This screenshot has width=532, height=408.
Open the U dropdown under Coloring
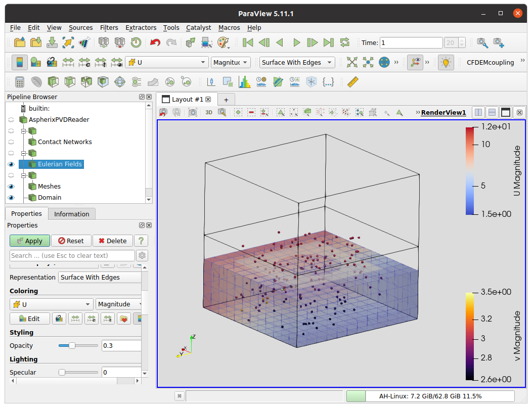coord(51,304)
